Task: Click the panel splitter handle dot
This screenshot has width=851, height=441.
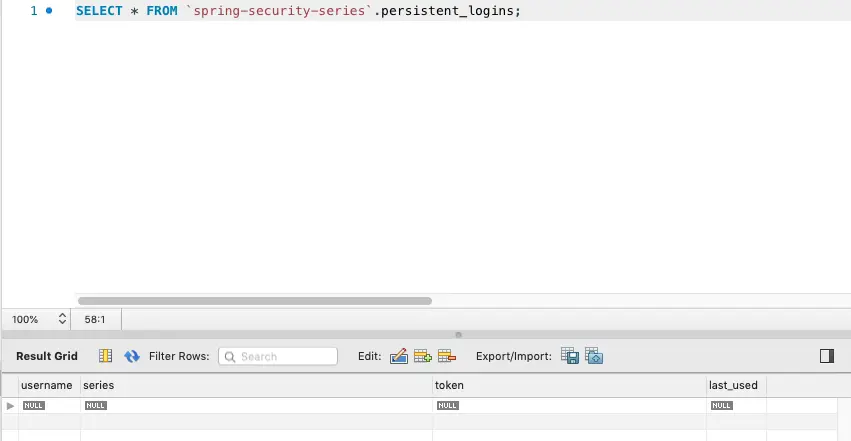Action: tap(458, 335)
